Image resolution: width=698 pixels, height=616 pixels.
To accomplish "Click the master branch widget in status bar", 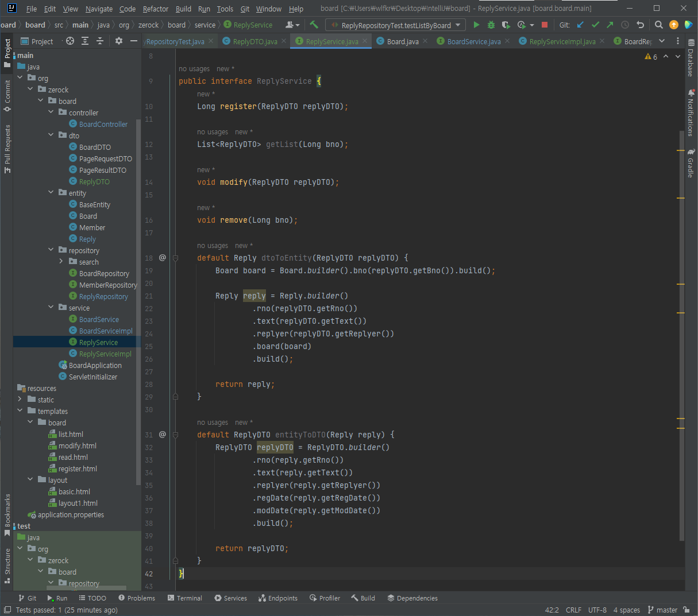I will point(662,610).
